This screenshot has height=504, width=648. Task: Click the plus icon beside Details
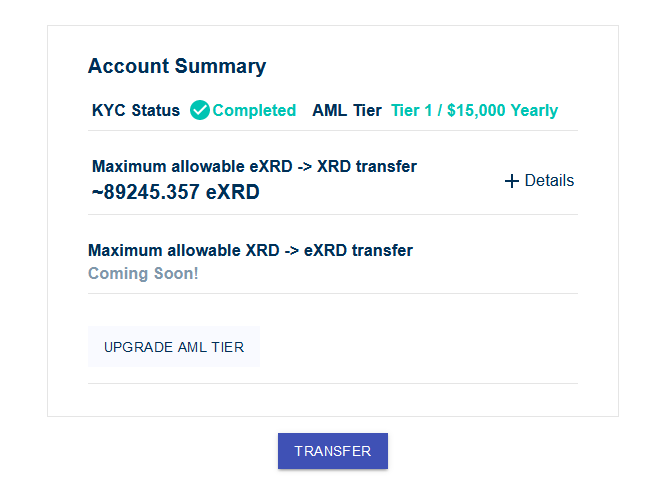point(512,181)
